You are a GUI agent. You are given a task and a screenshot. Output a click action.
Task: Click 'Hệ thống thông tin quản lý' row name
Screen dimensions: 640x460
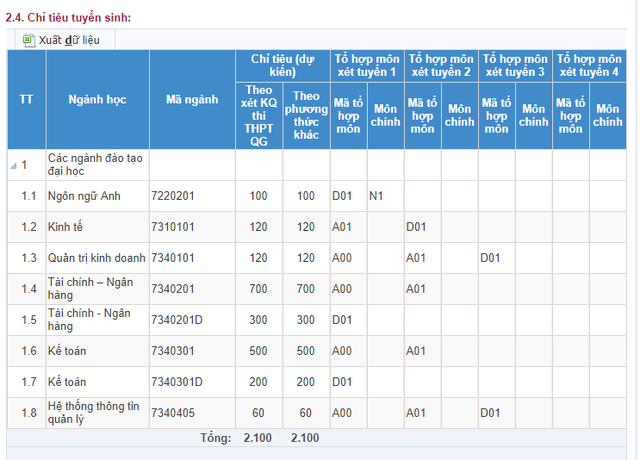tap(92, 413)
